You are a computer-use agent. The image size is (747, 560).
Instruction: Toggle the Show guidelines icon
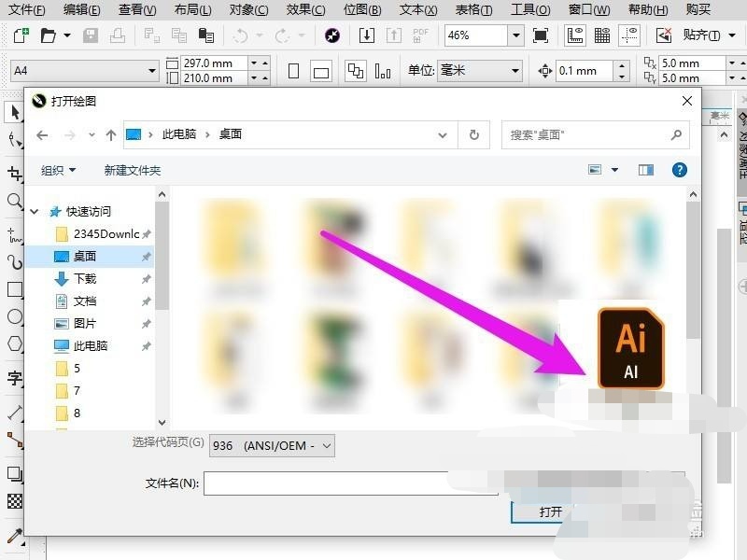[629, 35]
